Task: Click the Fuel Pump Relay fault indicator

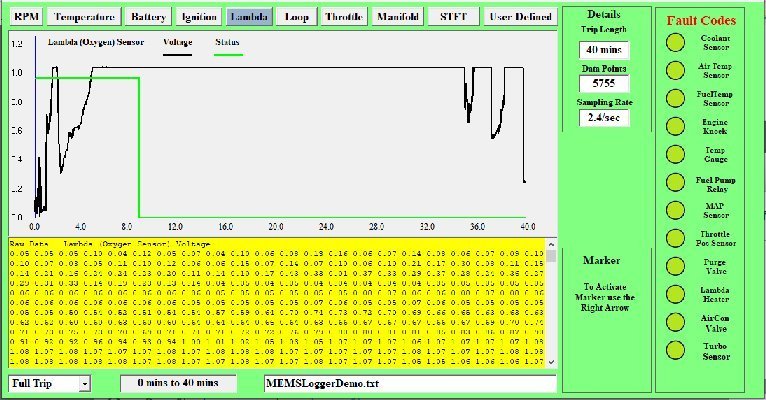Action: pos(676,183)
